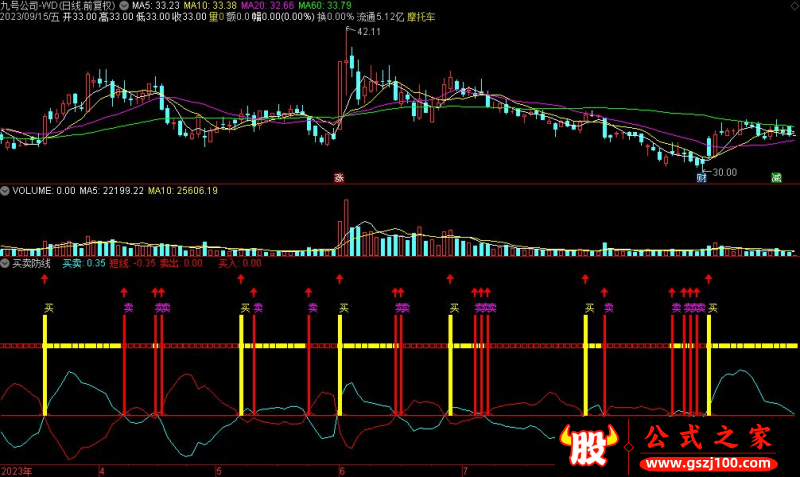Open the dropdown beside 九号公司-WD title
This screenshot has width=800, height=477.
[x=124, y=6]
